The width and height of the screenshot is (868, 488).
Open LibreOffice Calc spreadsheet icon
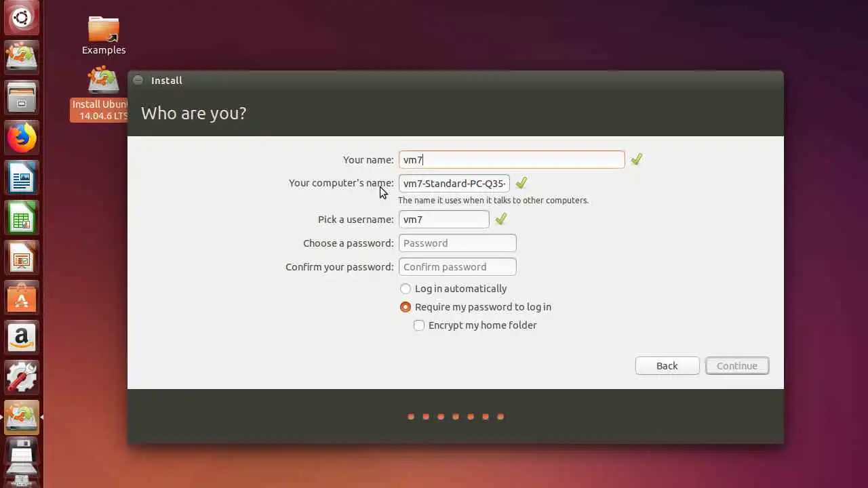(22, 218)
